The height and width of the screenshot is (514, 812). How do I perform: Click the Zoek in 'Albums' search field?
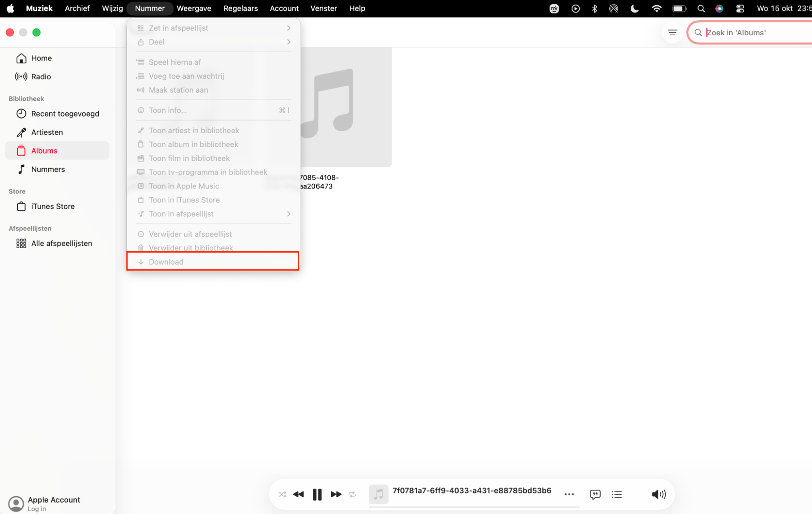(751, 32)
